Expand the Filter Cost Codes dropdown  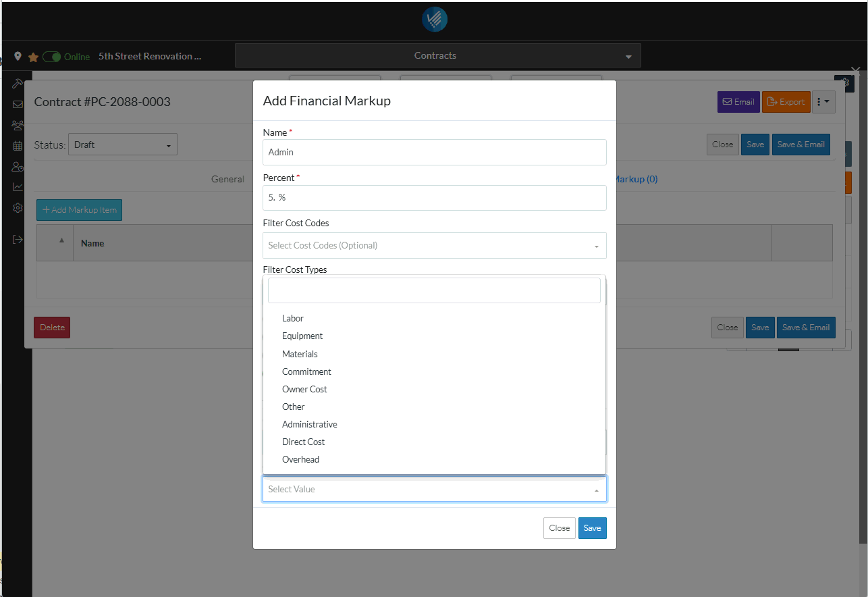click(x=434, y=245)
